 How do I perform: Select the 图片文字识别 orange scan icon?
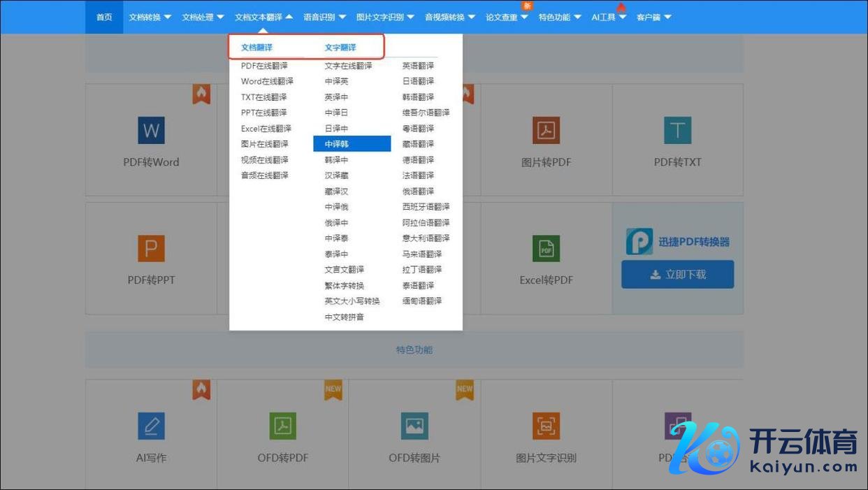[x=546, y=426]
